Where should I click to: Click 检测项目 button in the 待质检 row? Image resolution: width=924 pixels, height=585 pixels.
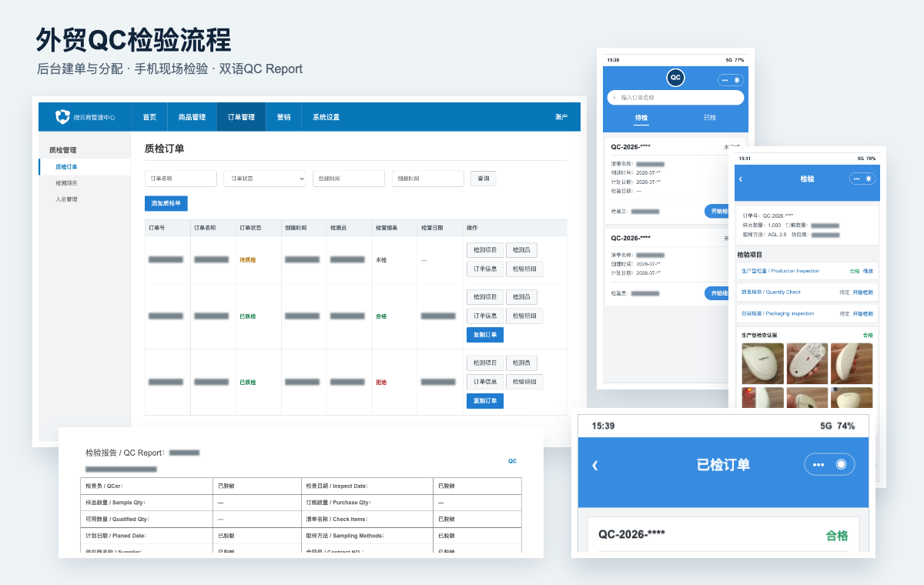click(x=485, y=250)
